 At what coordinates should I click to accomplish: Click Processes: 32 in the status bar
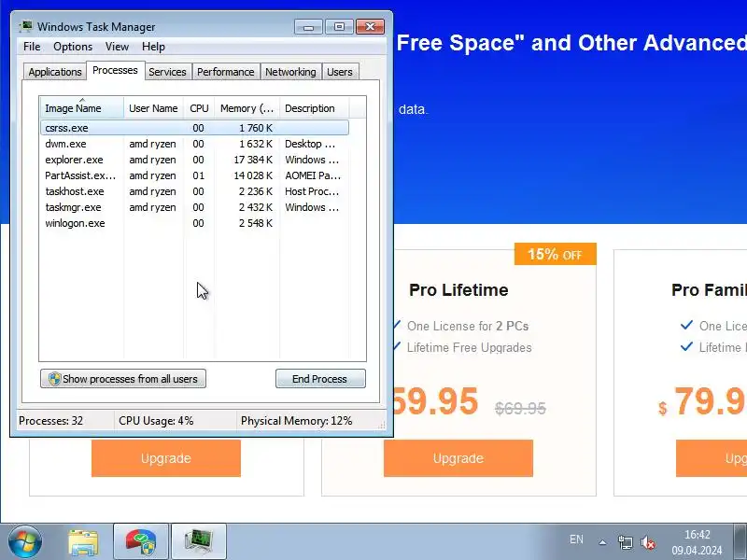[x=51, y=421]
